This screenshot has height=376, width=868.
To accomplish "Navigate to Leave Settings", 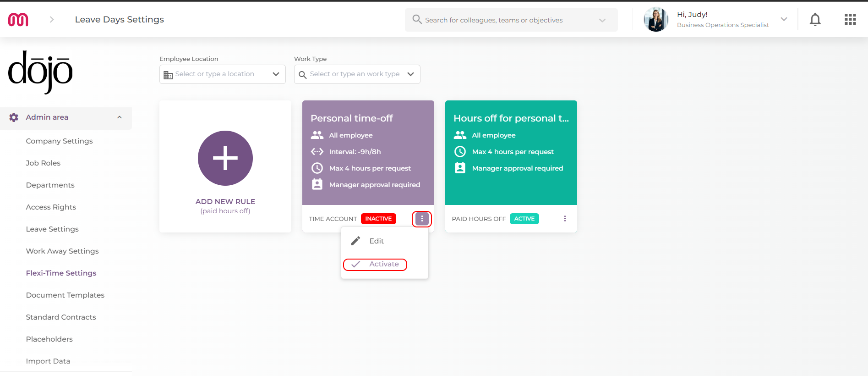I will (x=52, y=229).
